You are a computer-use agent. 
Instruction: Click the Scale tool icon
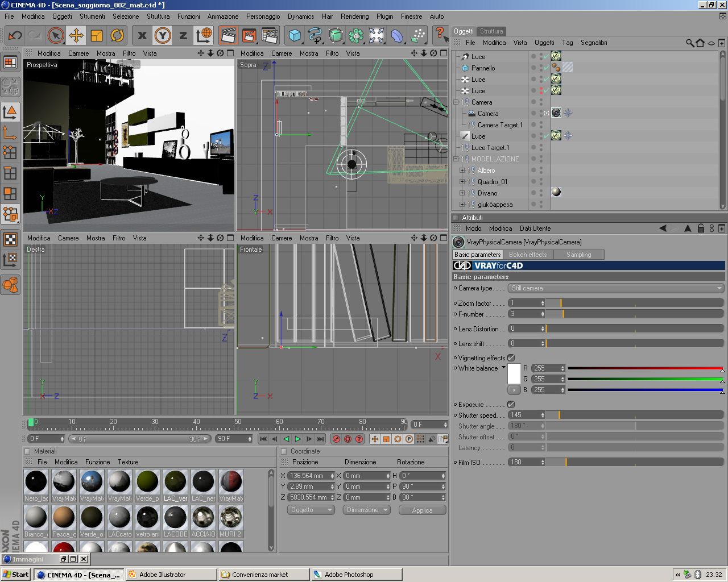(x=97, y=36)
